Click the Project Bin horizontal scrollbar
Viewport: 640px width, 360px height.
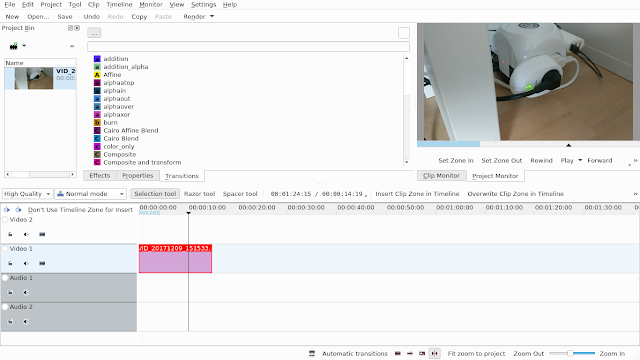point(40,175)
